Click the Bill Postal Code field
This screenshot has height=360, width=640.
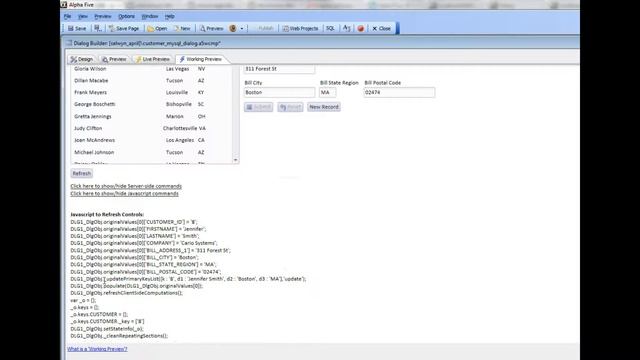[x=399, y=93]
